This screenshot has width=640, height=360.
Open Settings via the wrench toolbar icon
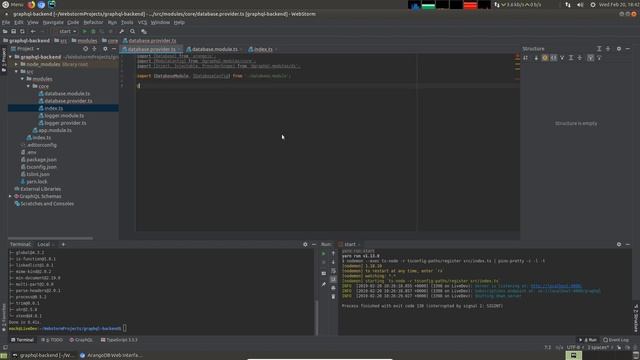[x=122, y=31]
